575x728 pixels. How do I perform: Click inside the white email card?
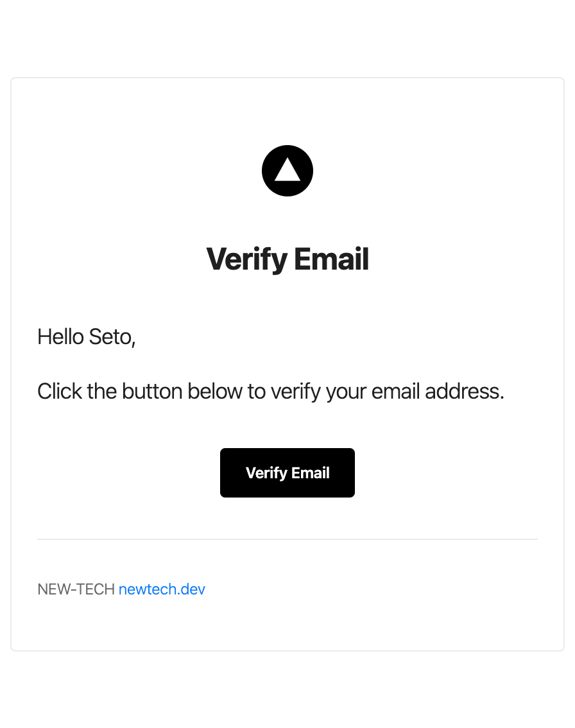[x=287, y=302]
